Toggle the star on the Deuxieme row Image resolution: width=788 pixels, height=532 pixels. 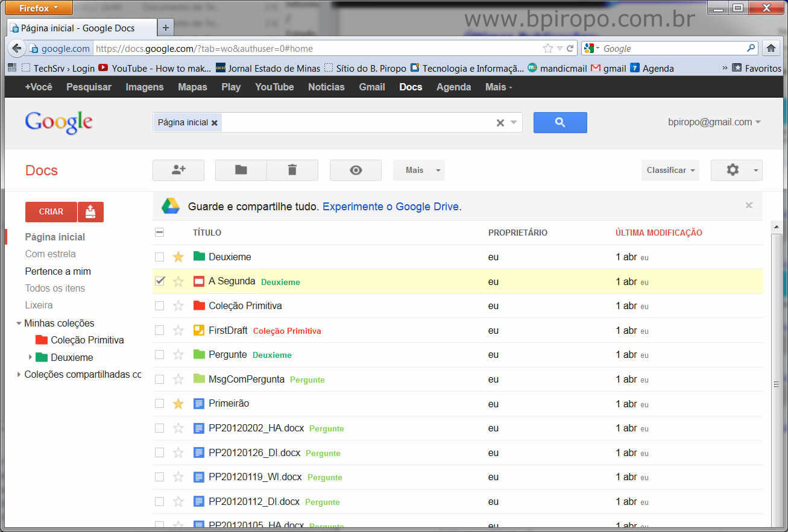(178, 257)
